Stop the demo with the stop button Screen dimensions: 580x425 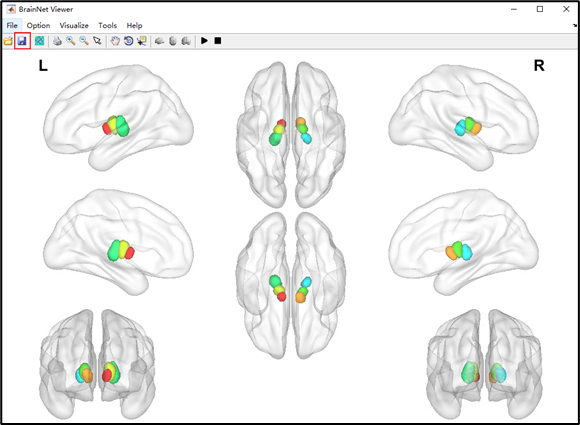coord(218,41)
